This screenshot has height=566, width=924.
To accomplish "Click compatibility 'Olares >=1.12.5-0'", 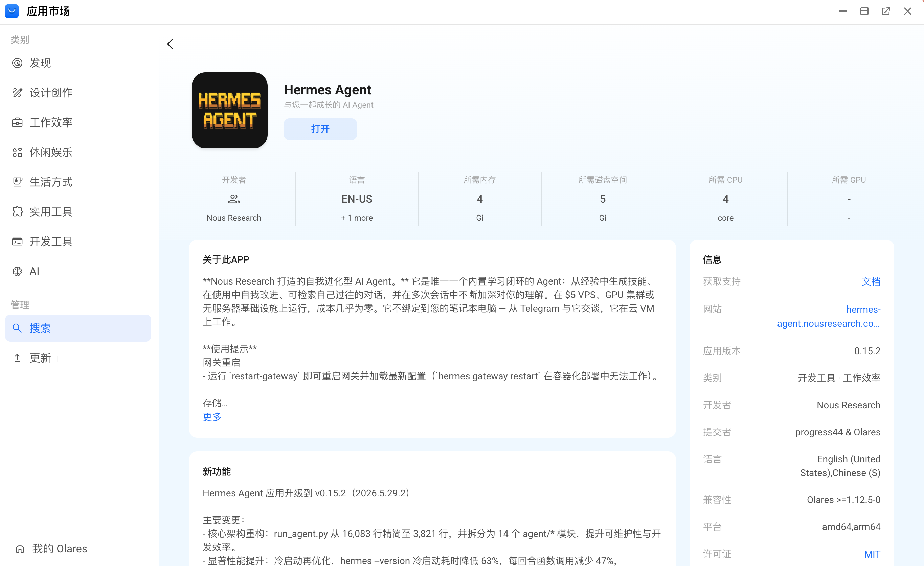I will coord(843,500).
